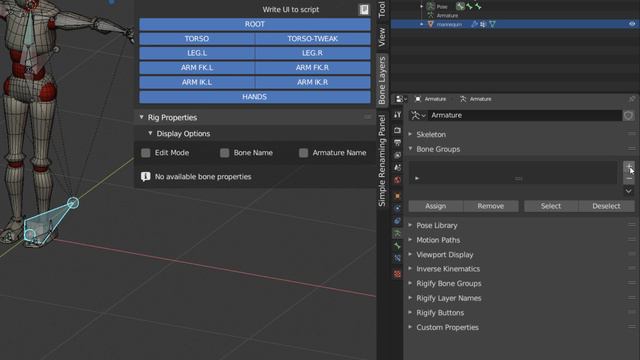Click the Deselect bone group button
Viewport: 640px width, 360px height.
[606, 206]
